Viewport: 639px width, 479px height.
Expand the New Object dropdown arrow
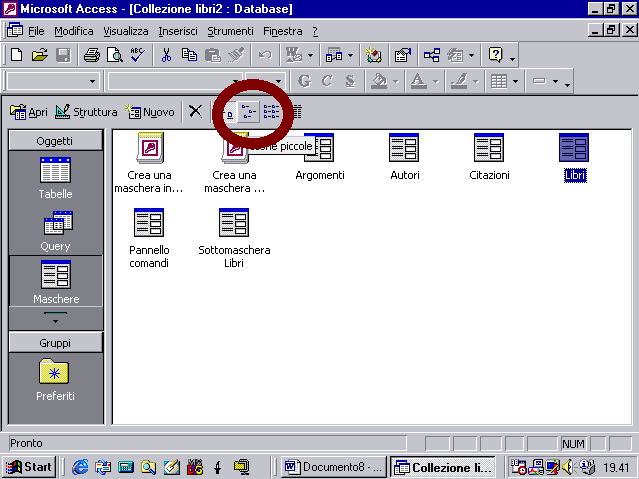click(x=472, y=55)
